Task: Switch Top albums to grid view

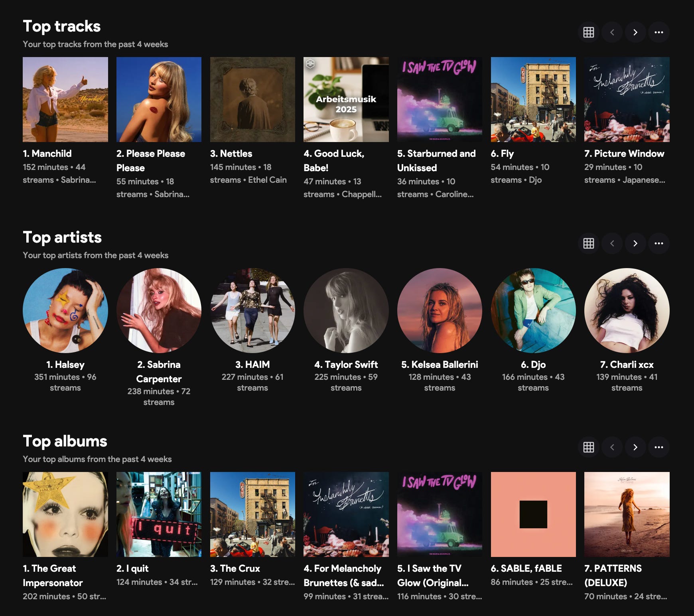Action: tap(589, 447)
